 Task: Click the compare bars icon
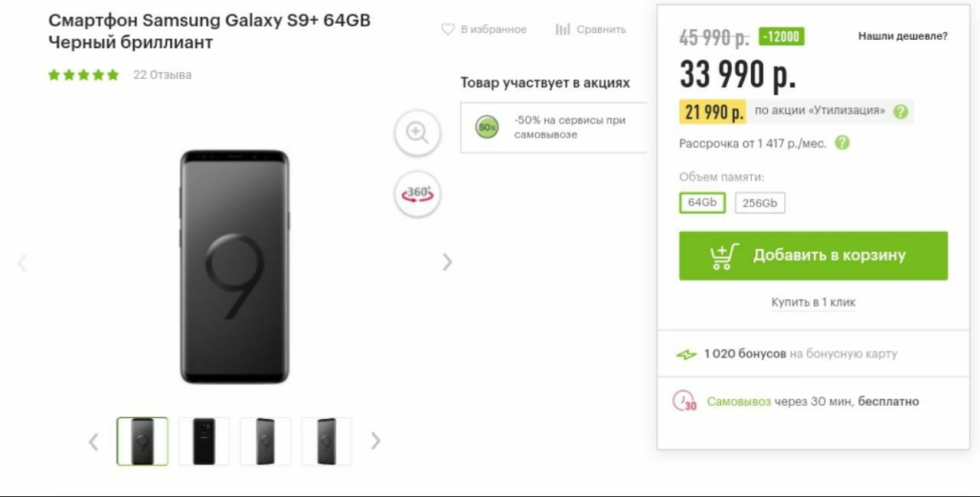(563, 29)
